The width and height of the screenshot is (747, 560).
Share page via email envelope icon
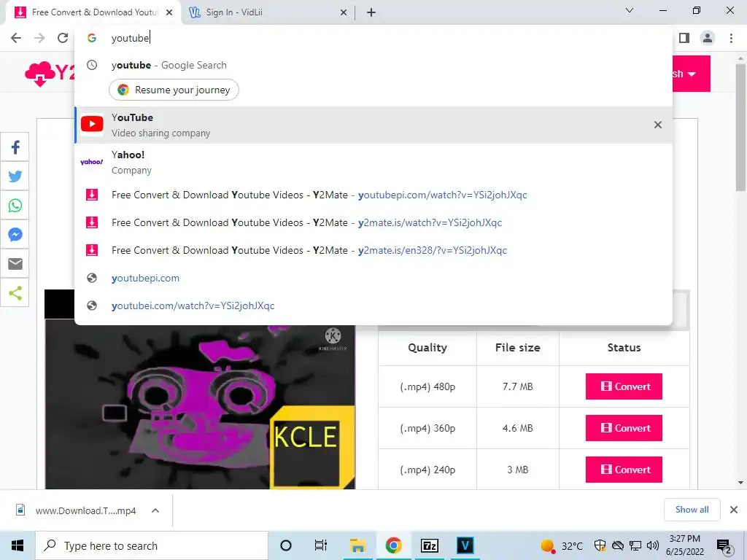pos(15,263)
